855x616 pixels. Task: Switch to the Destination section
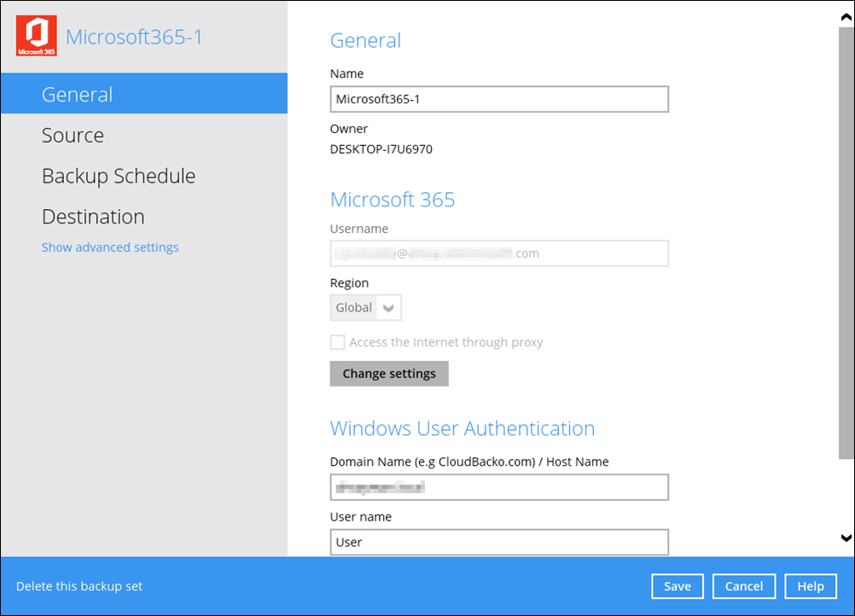(x=92, y=217)
